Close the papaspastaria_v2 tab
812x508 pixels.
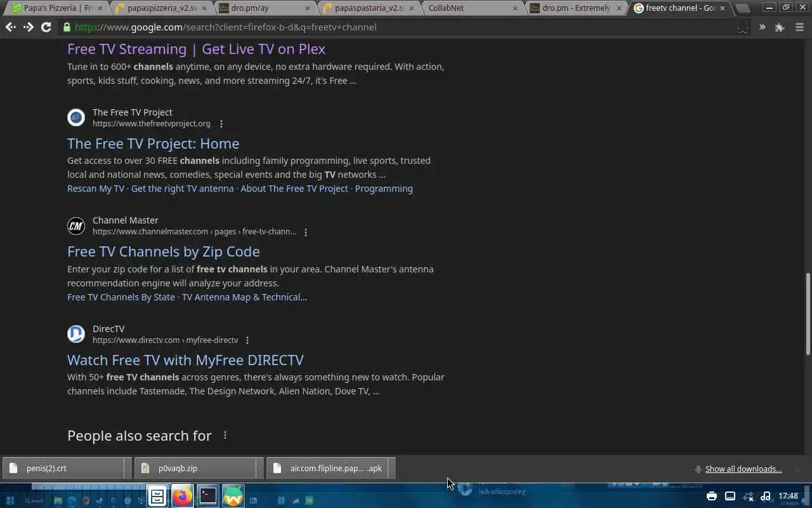point(411,8)
